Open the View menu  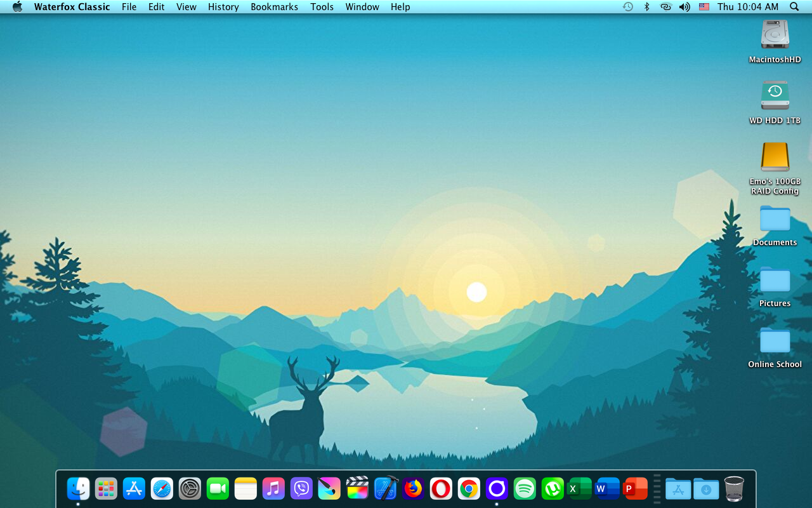(187, 7)
